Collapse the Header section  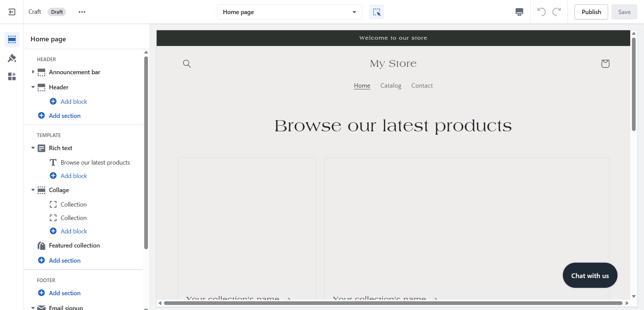(x=33, y=87)
